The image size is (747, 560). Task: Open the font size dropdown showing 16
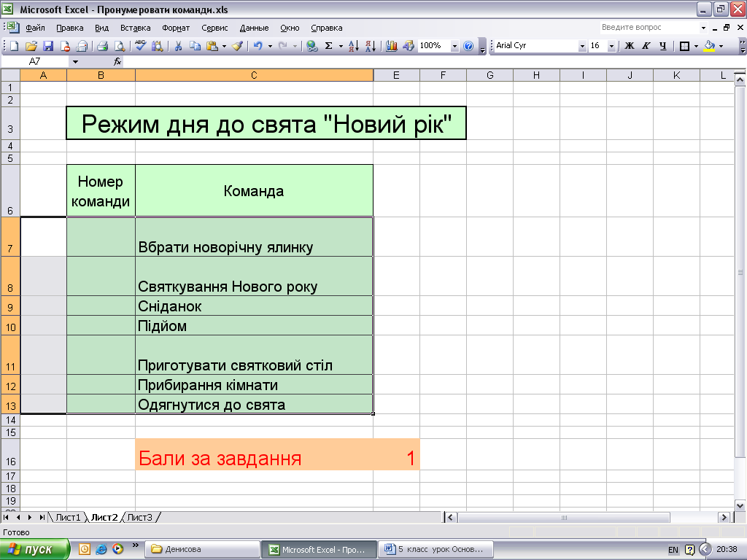[x=611, y=46]
